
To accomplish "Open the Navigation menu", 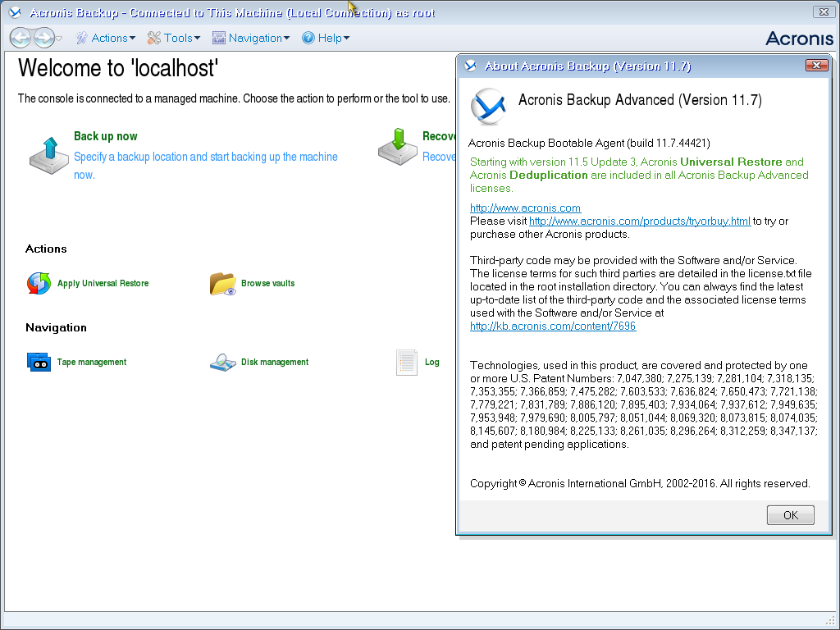I will (x=251, y=38).
